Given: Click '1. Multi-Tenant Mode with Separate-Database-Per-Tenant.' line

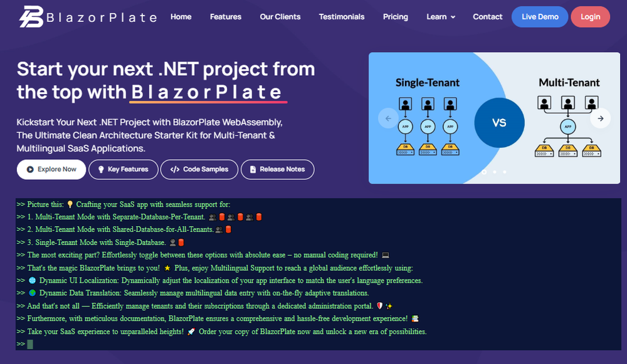Looking at the screenshot, I should click(139, 217).
